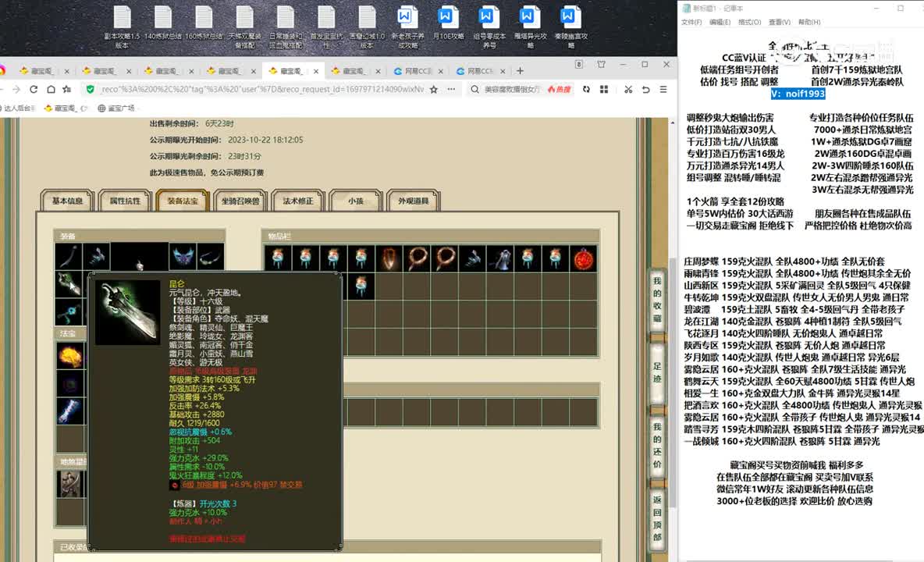
Task: Open the address bar more options dots
Action: point(451,89)
